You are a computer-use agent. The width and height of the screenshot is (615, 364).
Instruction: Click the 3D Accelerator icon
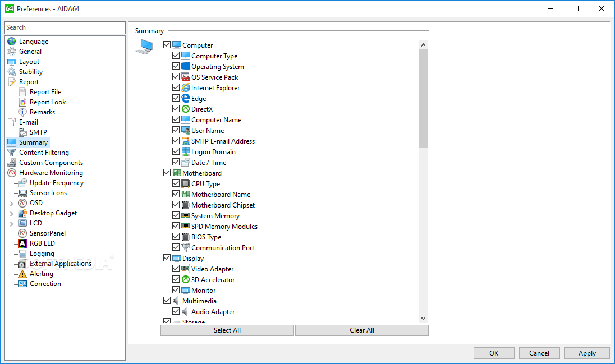coord(186,279)
